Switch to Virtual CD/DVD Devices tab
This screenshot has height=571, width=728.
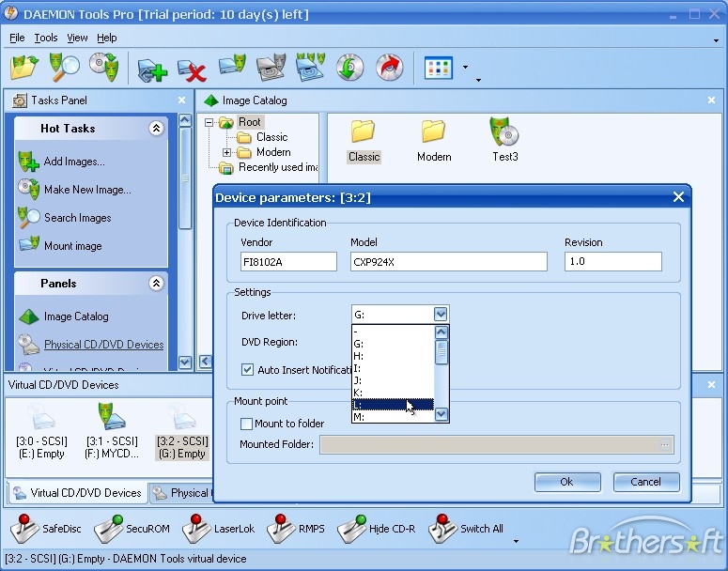point(77,493)
